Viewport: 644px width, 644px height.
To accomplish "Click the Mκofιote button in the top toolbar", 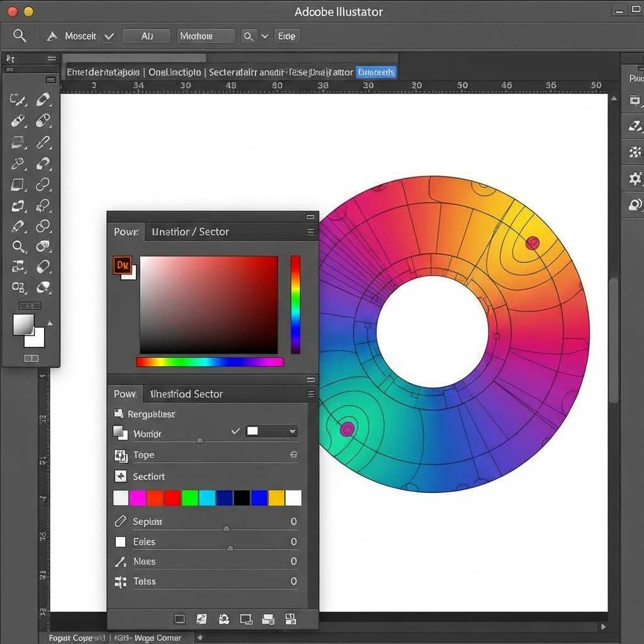I will [x=206, y=36].
